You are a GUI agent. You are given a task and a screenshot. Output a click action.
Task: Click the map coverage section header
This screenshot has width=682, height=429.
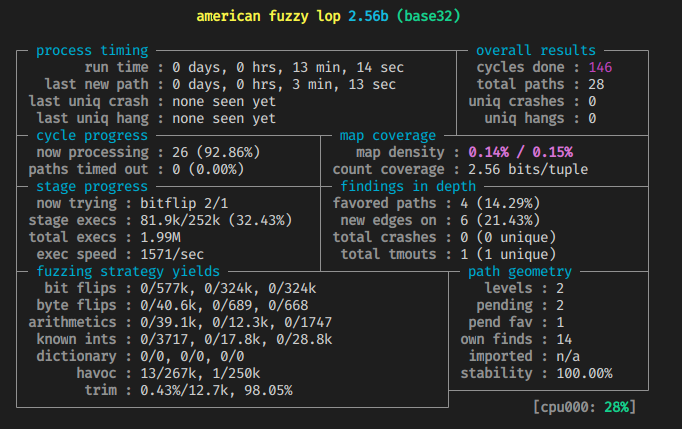click(388, 135)
